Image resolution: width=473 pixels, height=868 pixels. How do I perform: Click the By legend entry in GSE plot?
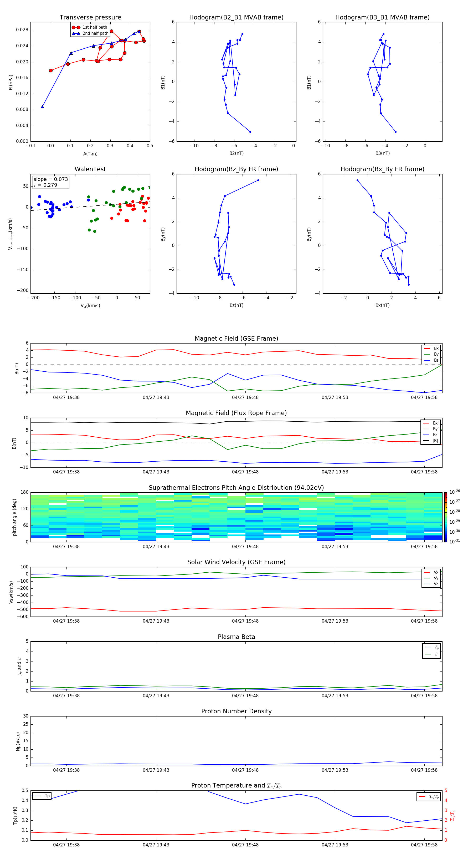pos(431,355)
